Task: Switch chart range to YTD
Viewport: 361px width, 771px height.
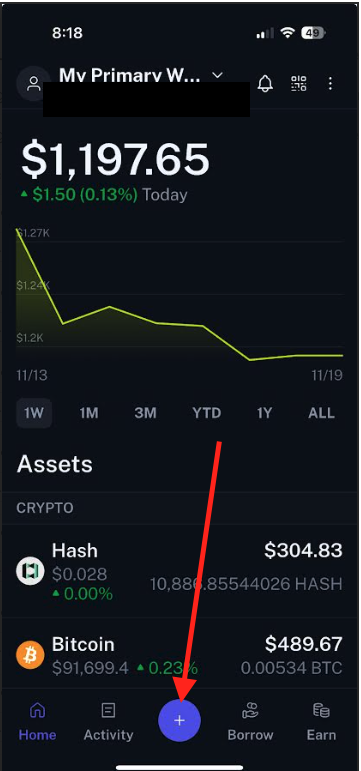Action: click(x=207, y=413)
